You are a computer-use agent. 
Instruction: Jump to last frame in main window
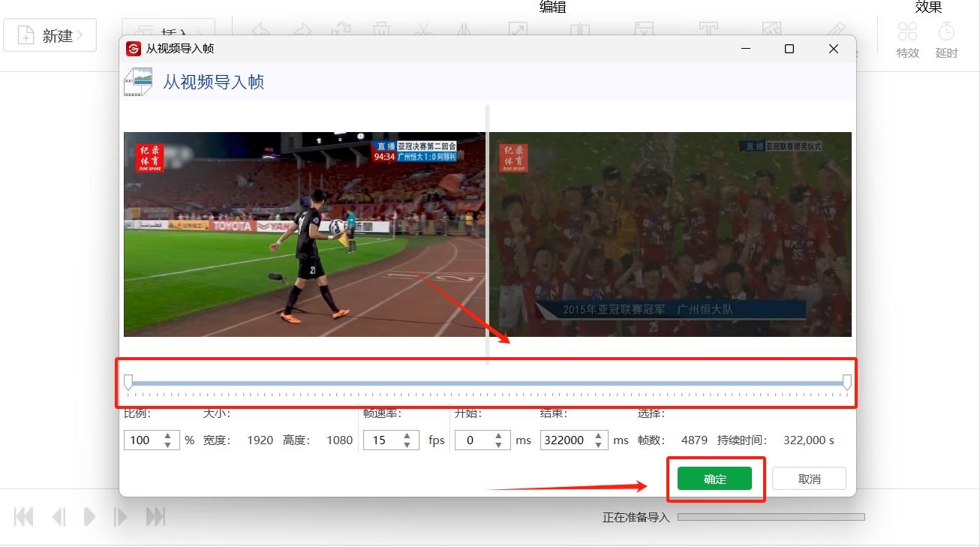[x=155, y=516]
